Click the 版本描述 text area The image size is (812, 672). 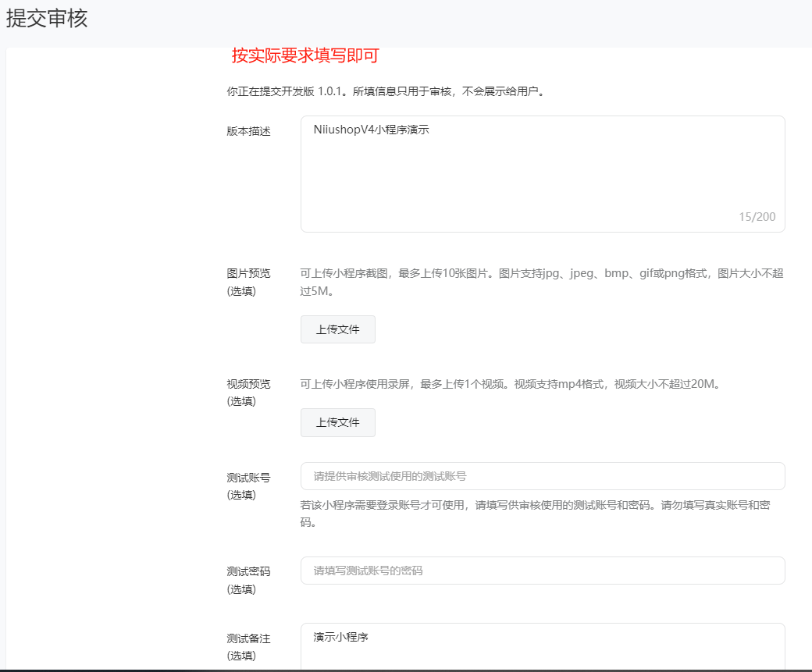(542, 173)
